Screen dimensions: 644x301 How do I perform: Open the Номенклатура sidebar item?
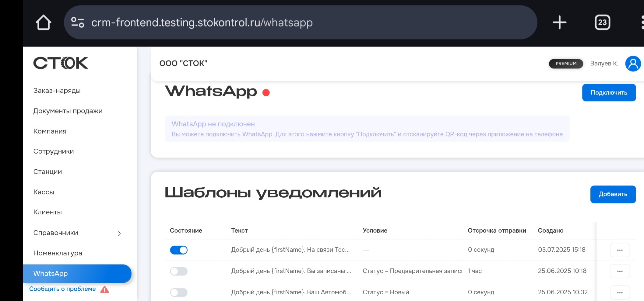[x=58, y=253]
